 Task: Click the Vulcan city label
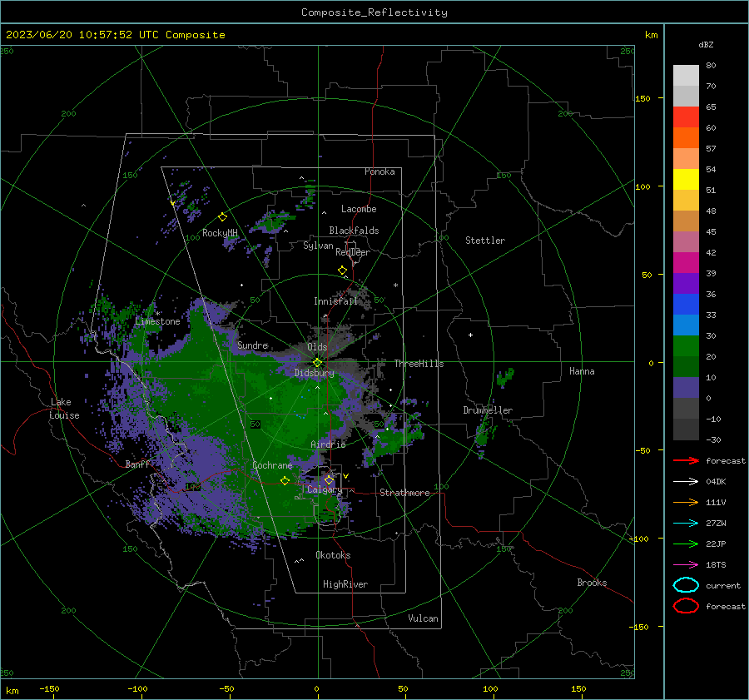coord(423,618)
